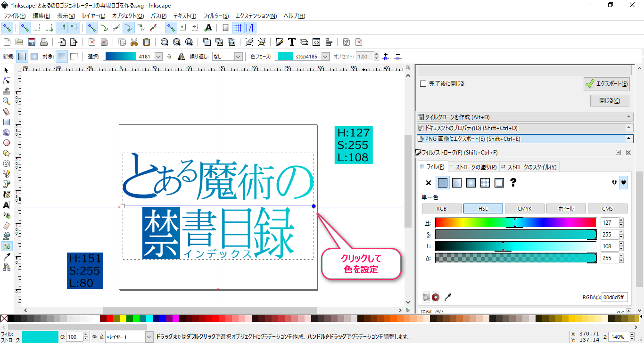
Task: Toggle '完了後に閉じる' checkbox
Action: coord(423,83)
